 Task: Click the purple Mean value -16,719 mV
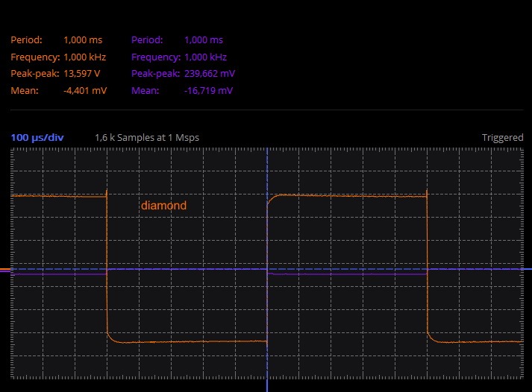208,90
